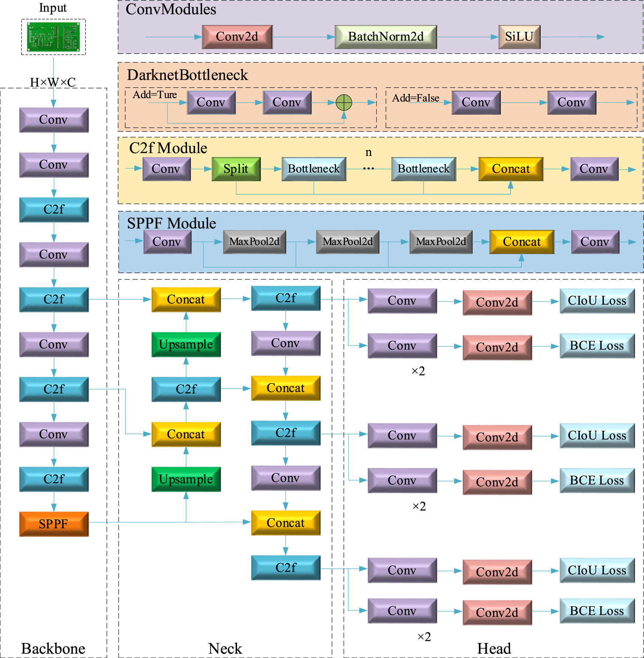Enable the upper Upsample block in Neck

[185, 344]
